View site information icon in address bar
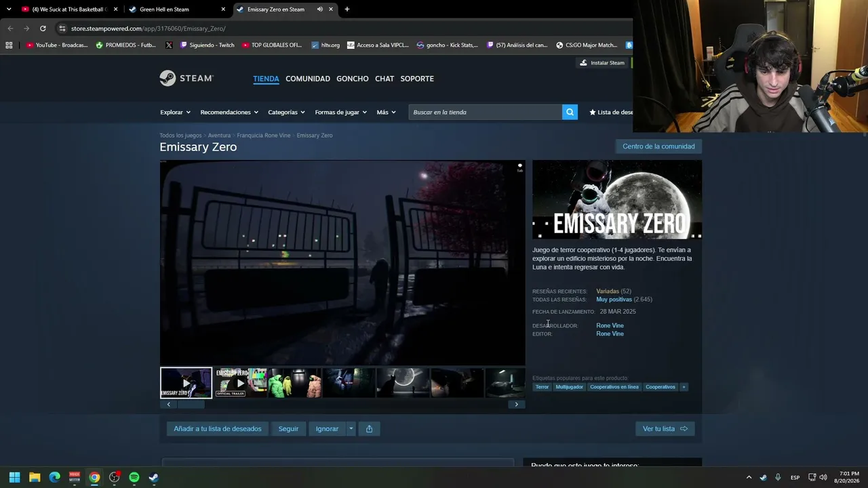Viewport: 868px width, 488px height. click(x=62, y=28)
